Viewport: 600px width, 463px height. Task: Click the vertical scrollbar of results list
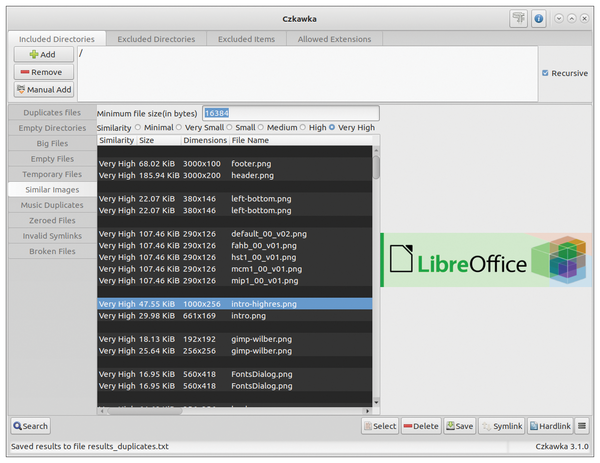tap(376, 167)
